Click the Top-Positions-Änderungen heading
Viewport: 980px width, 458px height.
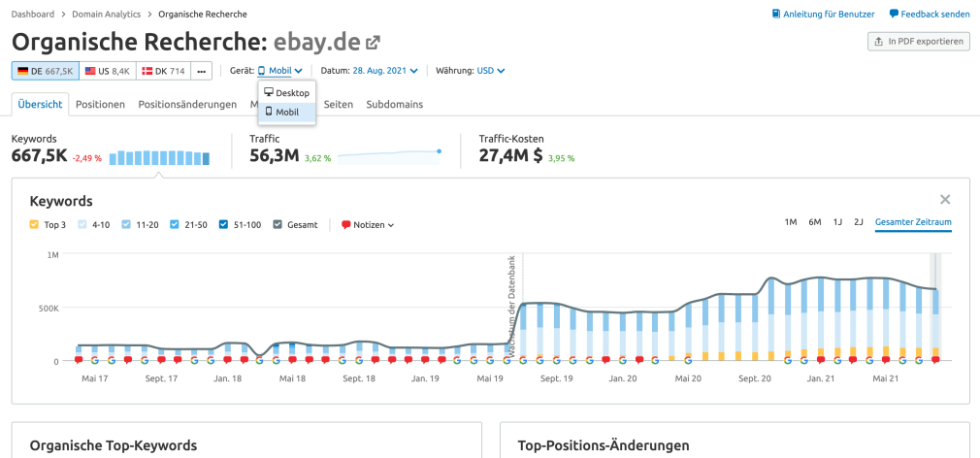604,445
